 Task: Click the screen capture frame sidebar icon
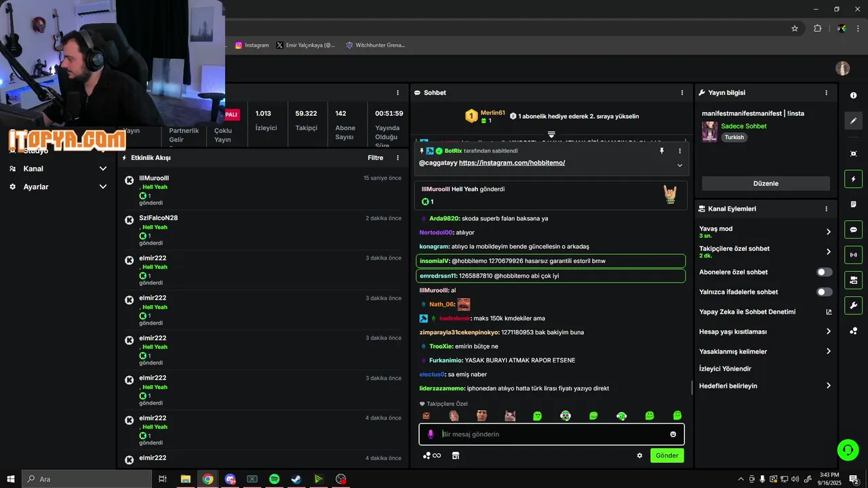click(x=853, y=154)
